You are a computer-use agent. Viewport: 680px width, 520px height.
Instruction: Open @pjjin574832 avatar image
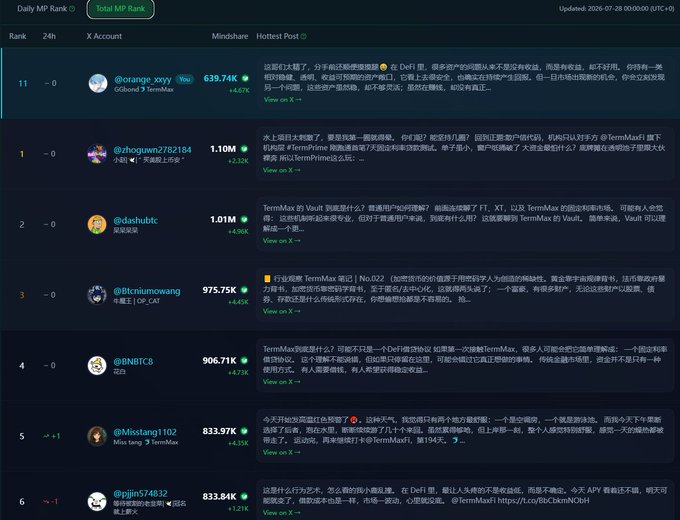(x=97, y=502)
